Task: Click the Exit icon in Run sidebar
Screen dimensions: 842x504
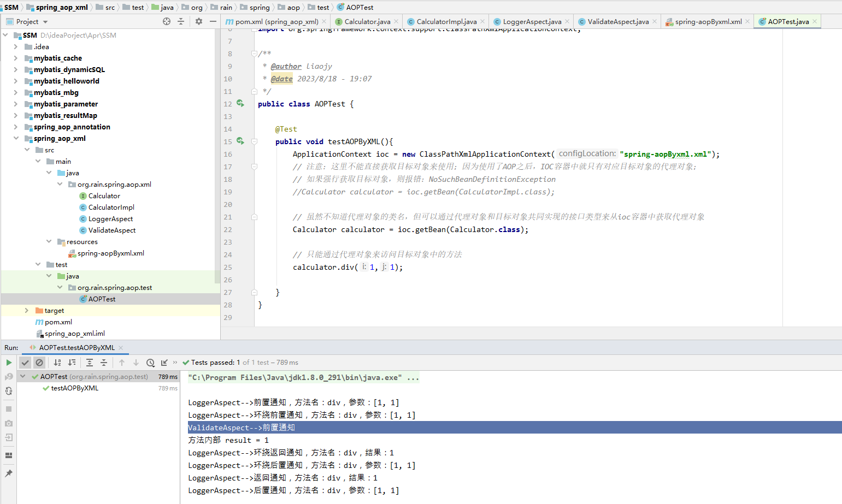Action: click(9, 437)
